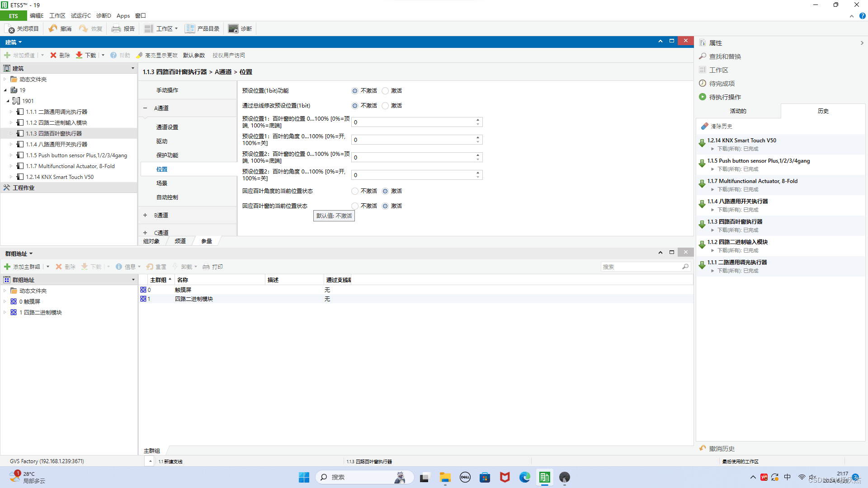Open the 产品目录 catalog icon
The height and width of the screenshot is (488, 868).
pyautogui.click(x=189, y=28)
